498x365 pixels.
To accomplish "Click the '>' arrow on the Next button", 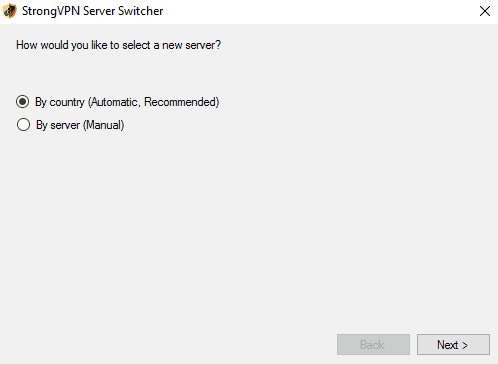I will coord(465,345).
